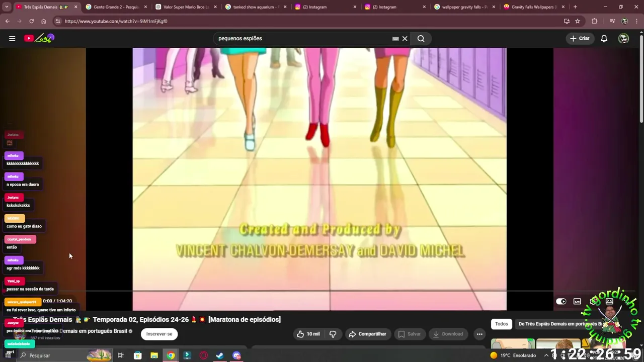Click the Salvar button
The height and width of the screenshot is (362, 644).
(x=409, y=334)
